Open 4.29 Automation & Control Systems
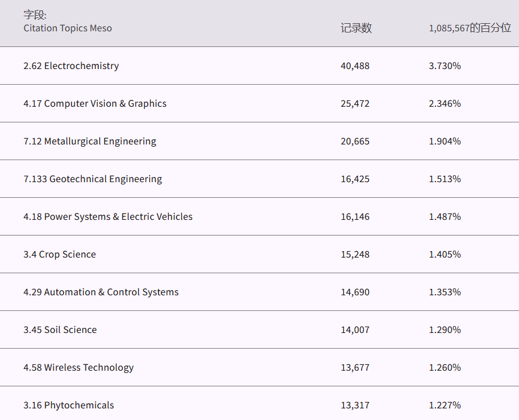The image size is (519, 420). (101, 292)
